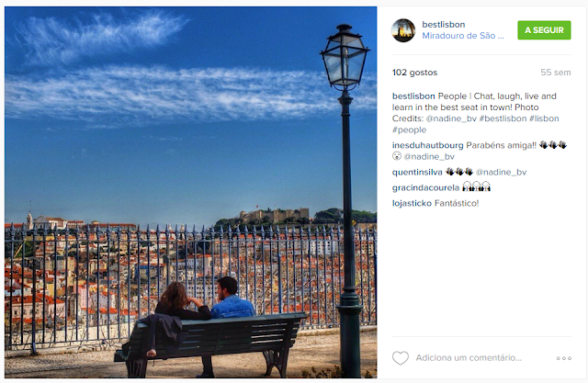Open the #people hashtag

click(409, 130)
